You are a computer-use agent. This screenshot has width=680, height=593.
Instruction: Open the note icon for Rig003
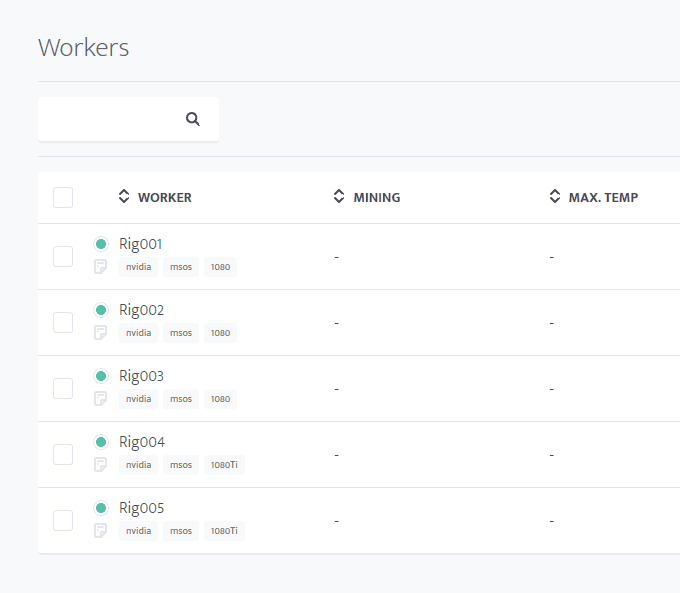pos(101,398)
